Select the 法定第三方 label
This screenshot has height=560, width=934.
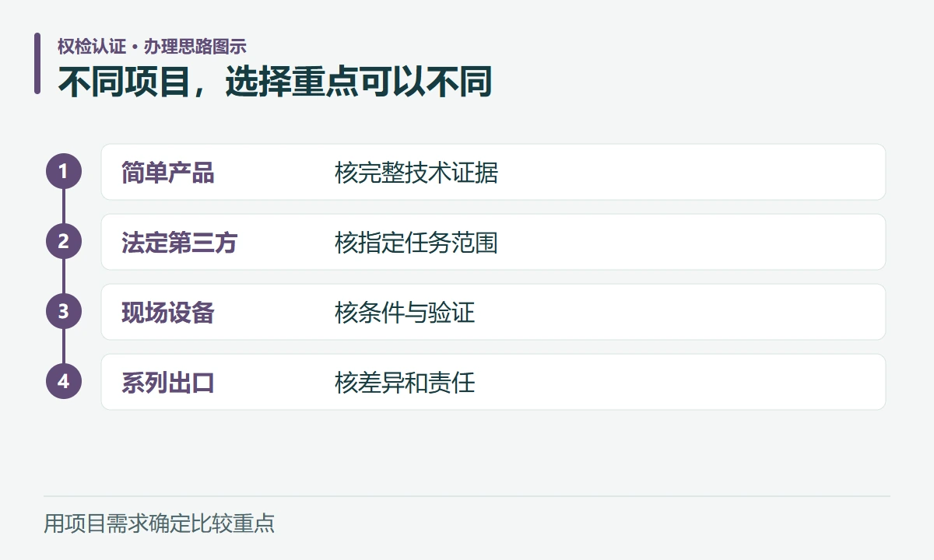pos(180,243)
